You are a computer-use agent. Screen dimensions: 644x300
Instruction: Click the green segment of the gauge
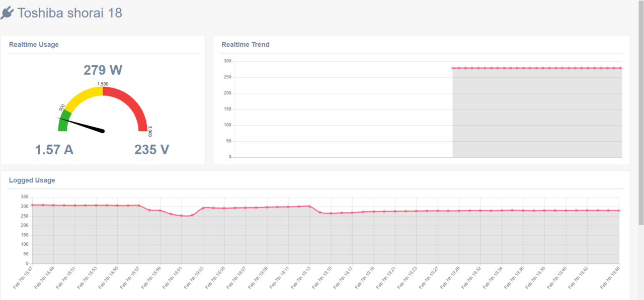(x=63, y=121)
